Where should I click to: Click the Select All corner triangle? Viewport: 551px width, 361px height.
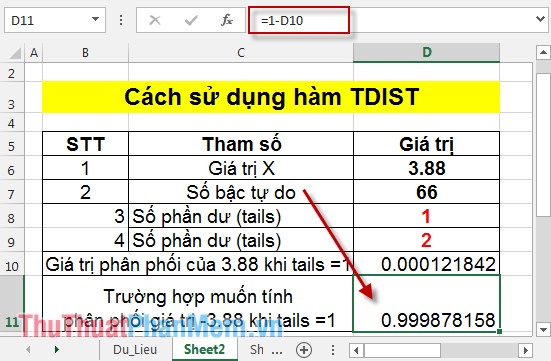(x=14, y=53)
